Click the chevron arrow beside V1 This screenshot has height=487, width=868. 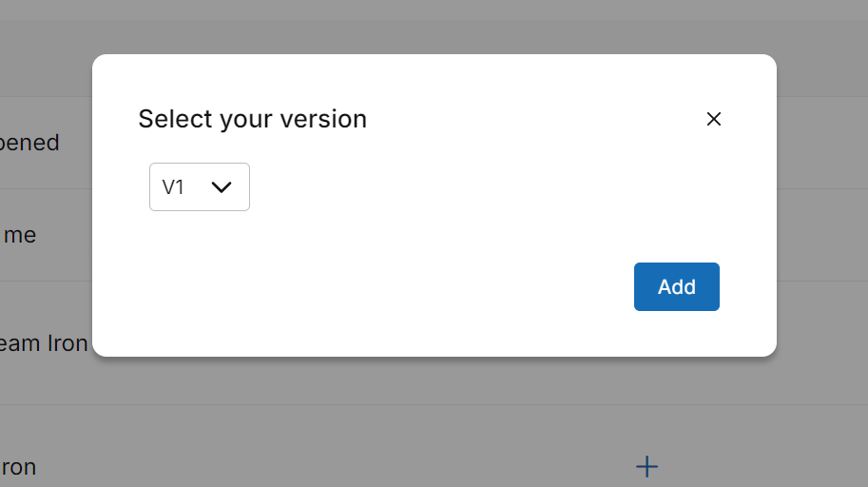(x=222, y=187)
